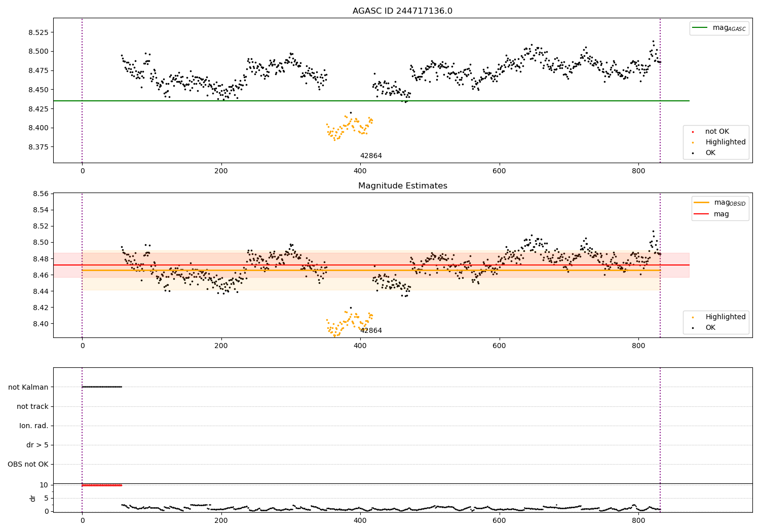Image resolution: width=760 pixels, height=532 pixels.
Task: Click the '8.54' y-tick in Magnitude Estimates plot
Action: tap(41, 210)
